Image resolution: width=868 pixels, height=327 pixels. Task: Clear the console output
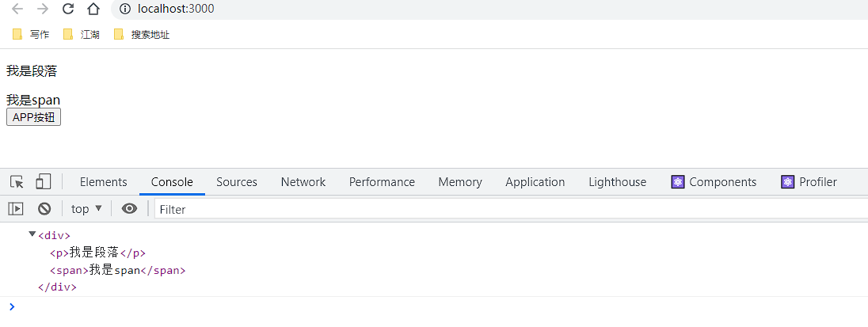coord(44,209)
